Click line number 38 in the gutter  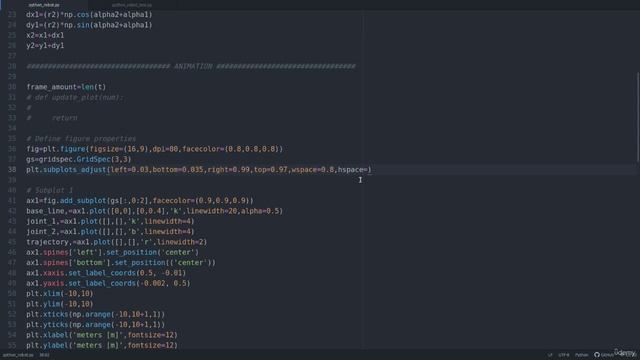click(12, 170)
